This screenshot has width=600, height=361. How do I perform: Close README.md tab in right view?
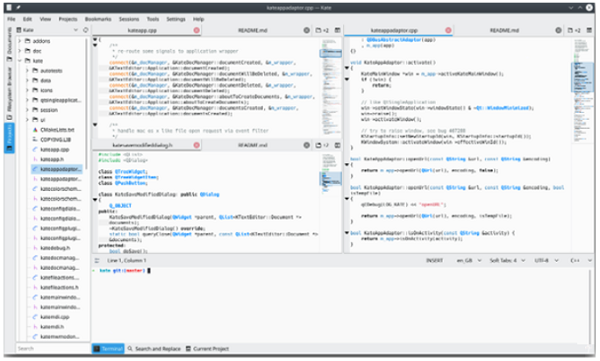pyautogui.click(x=558, y=30)
